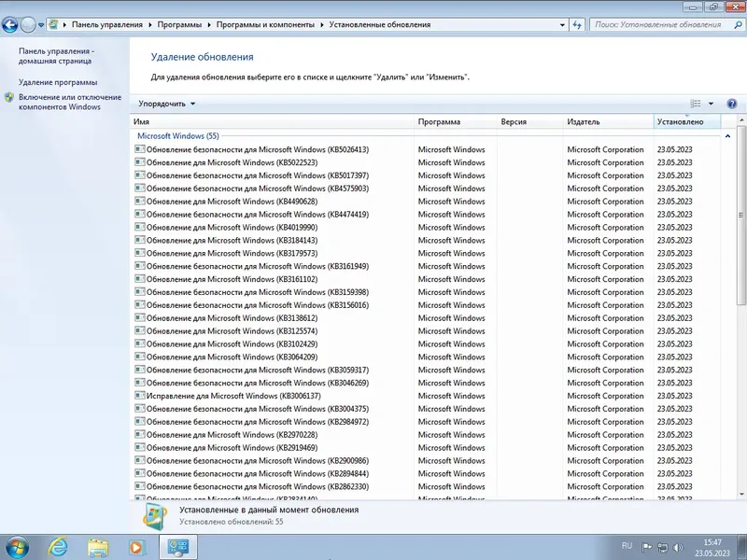Open the Удаление программы link
The height and width of the screenshot is (560, 747).
pos(58,82)
